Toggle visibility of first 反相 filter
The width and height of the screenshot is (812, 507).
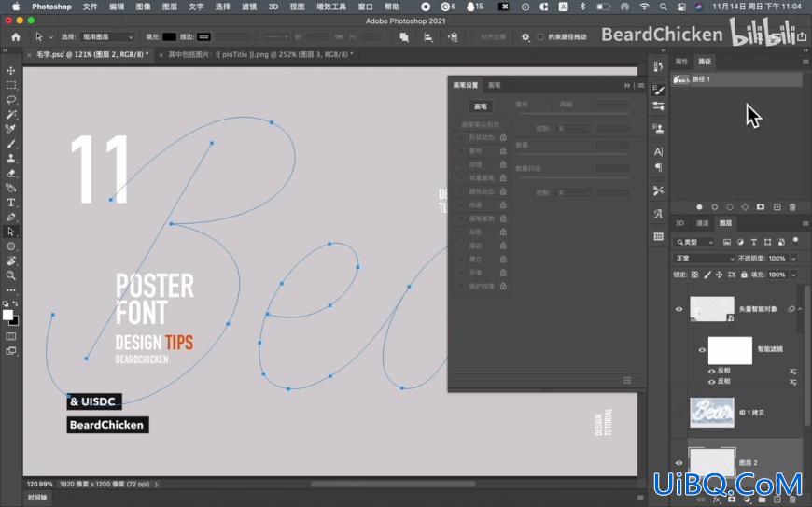(x=711, y=371)
